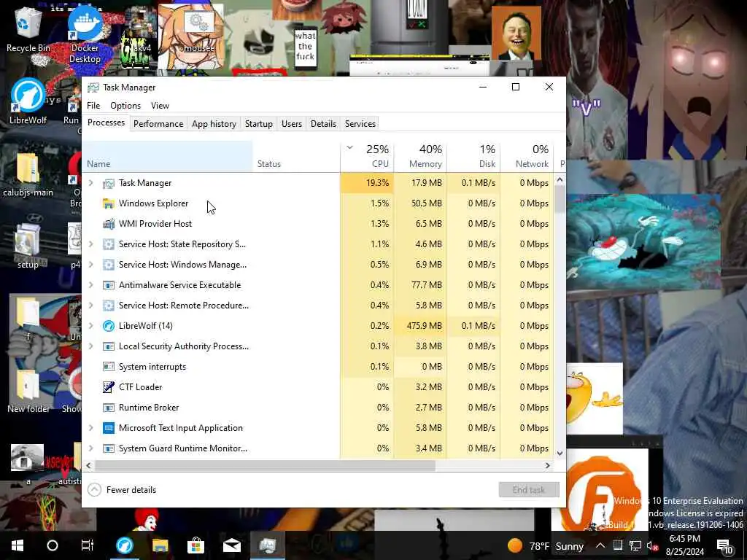
Task: Expand the Task Manager process row
Action: [x=91, y=183]
